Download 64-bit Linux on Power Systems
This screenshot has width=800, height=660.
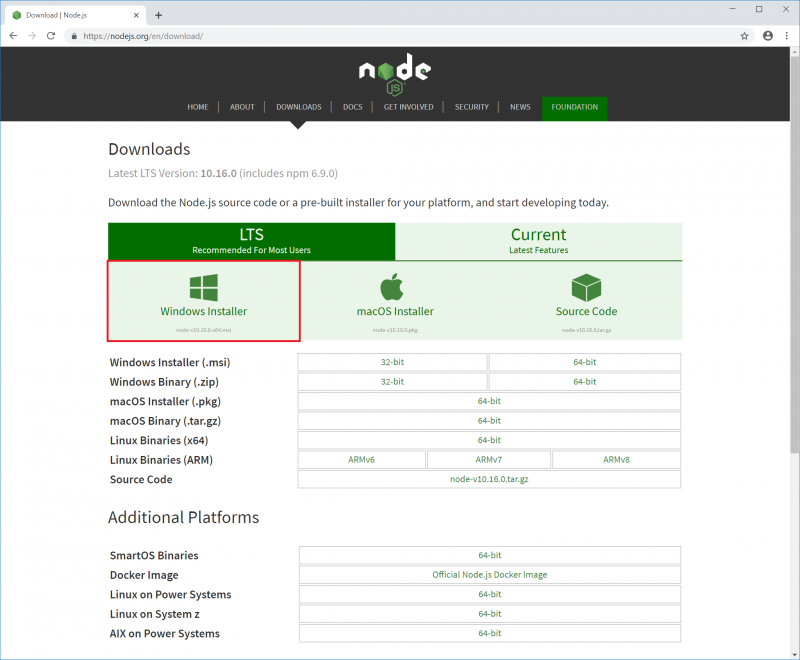(490, 594)
